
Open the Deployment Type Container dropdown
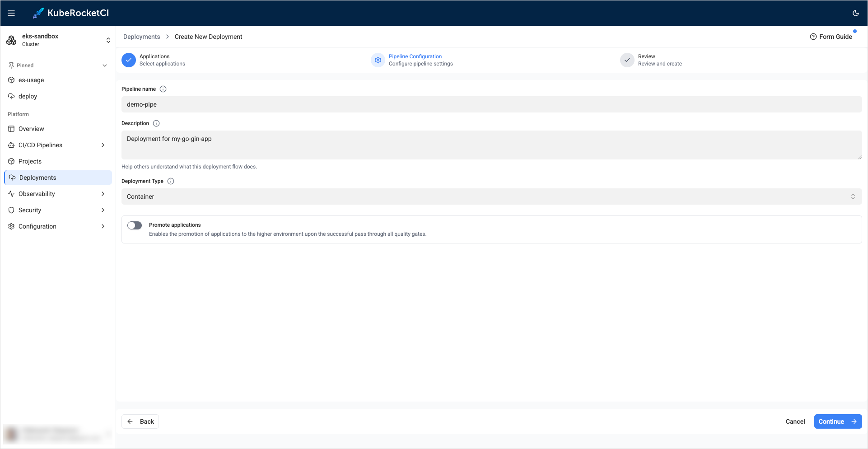(853, 196)
